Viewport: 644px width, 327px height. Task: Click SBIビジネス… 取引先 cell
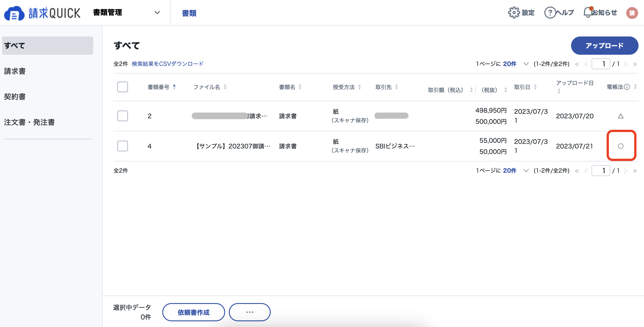click(x=395, y=146)
